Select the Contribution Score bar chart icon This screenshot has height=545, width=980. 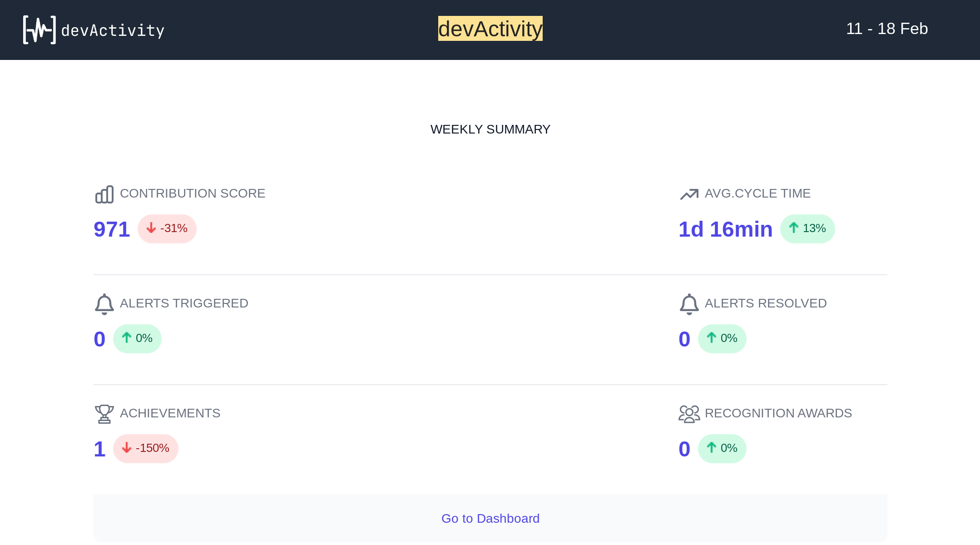pyautogui.click(x=104, y=194)
